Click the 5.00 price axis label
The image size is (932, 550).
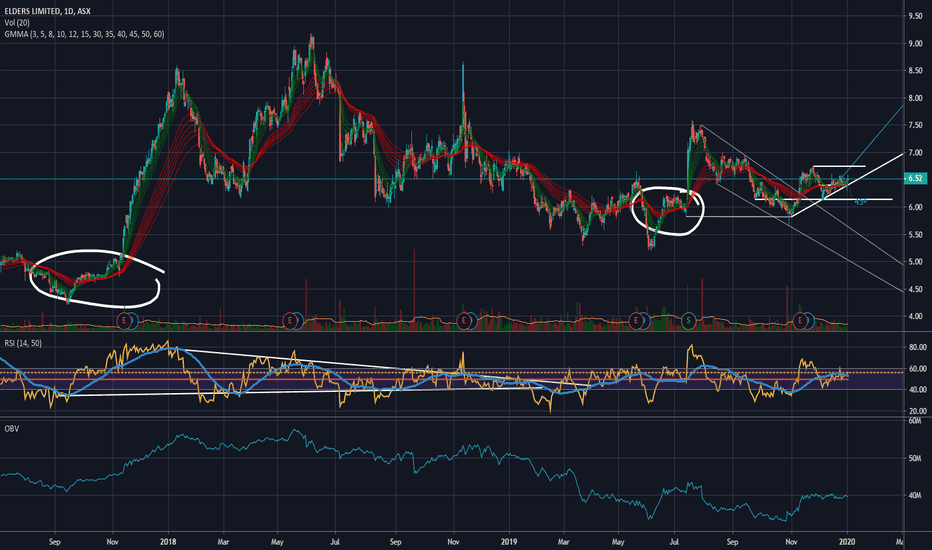915,262
